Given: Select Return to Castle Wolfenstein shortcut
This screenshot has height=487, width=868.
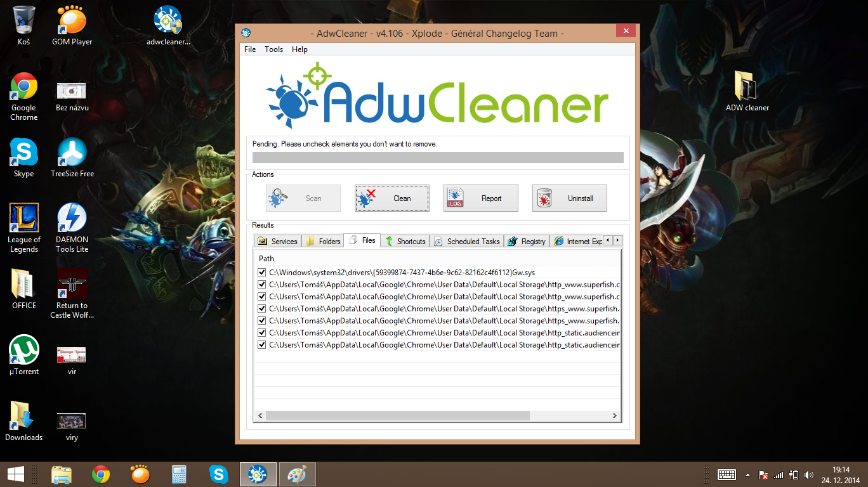Looking at the screenshot, I should (72, 294).
